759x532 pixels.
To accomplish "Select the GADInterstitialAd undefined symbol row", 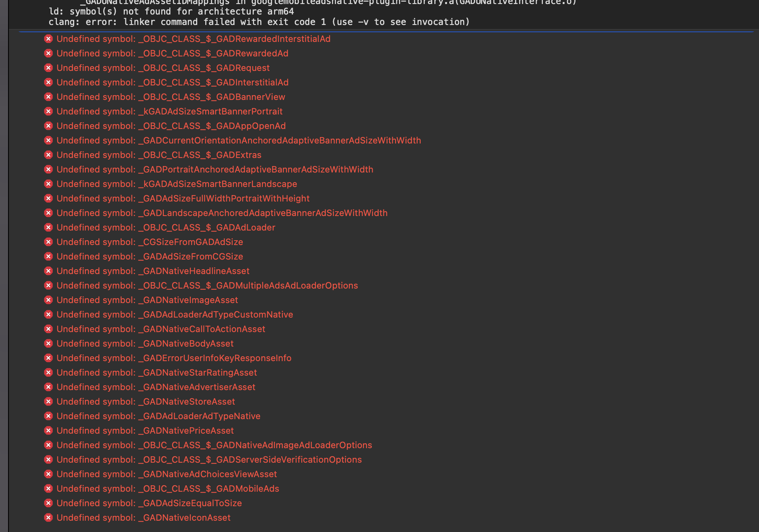I will 172,82.
